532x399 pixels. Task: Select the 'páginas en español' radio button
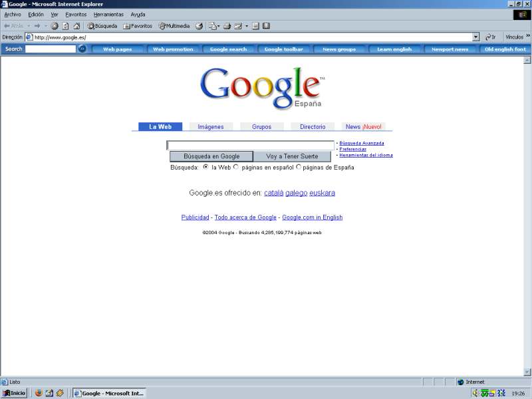(236, 167)
